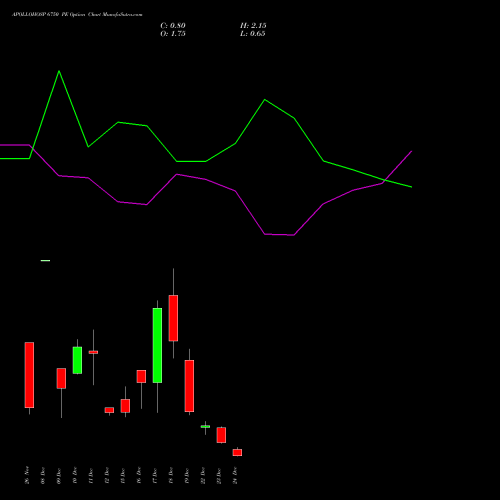Click the '17 Dec' date label
This screenshot has width=500, height=500.
[x=155, y=475]
